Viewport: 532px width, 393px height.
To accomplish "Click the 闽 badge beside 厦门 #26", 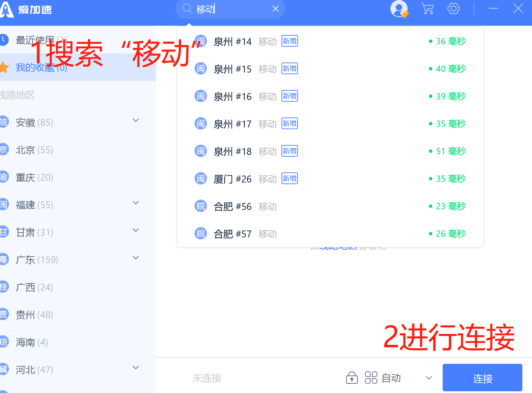I will [x=201, y=179].
